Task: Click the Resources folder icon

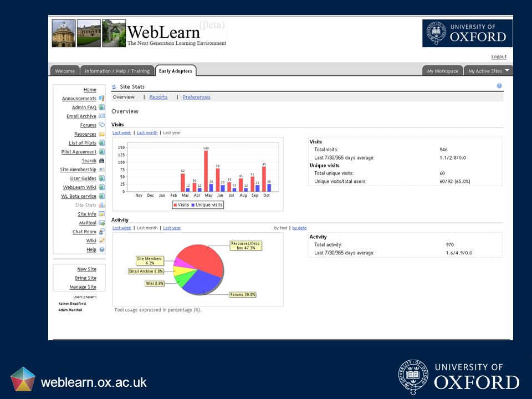Action: (101, 134)
